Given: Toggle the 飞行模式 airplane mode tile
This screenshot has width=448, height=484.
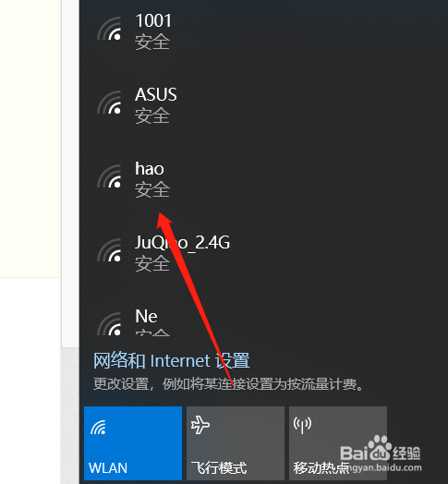Looking at the screenshot, I should (x=236, y=443).
